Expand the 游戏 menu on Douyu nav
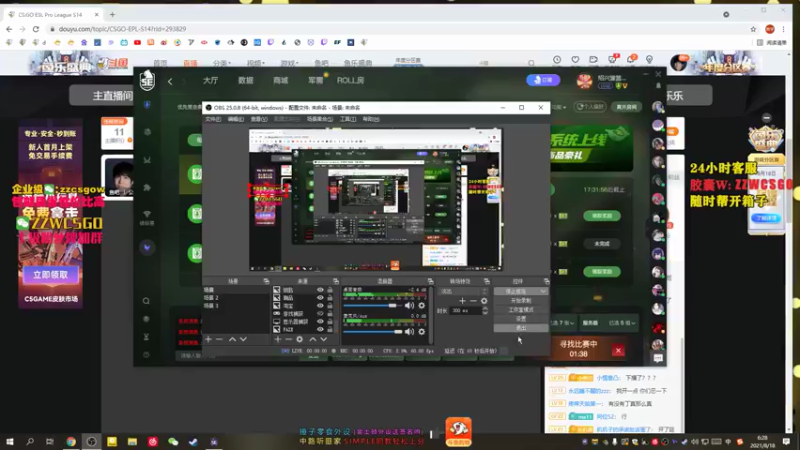 click(x=289, y=63)
